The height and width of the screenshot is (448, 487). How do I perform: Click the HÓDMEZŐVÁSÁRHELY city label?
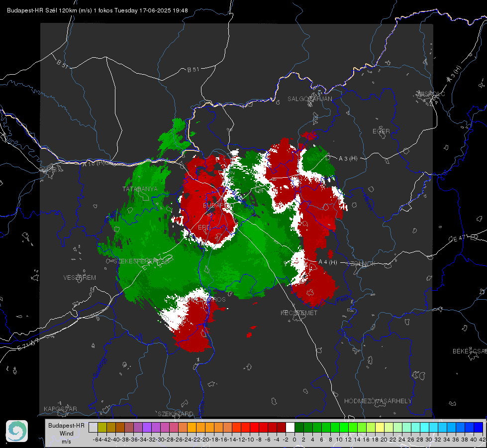(378, 401)
